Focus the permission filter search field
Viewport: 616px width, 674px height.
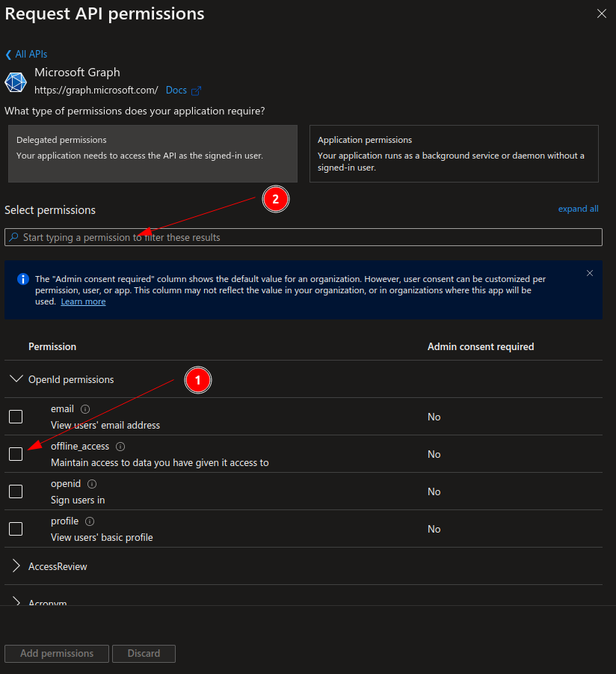pyautogui.click(x=304, y=237)
